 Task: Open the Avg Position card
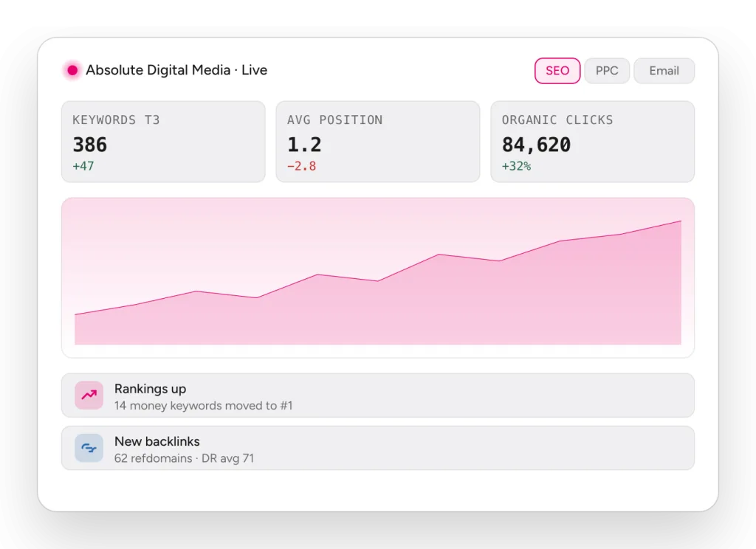click(377, 142)
